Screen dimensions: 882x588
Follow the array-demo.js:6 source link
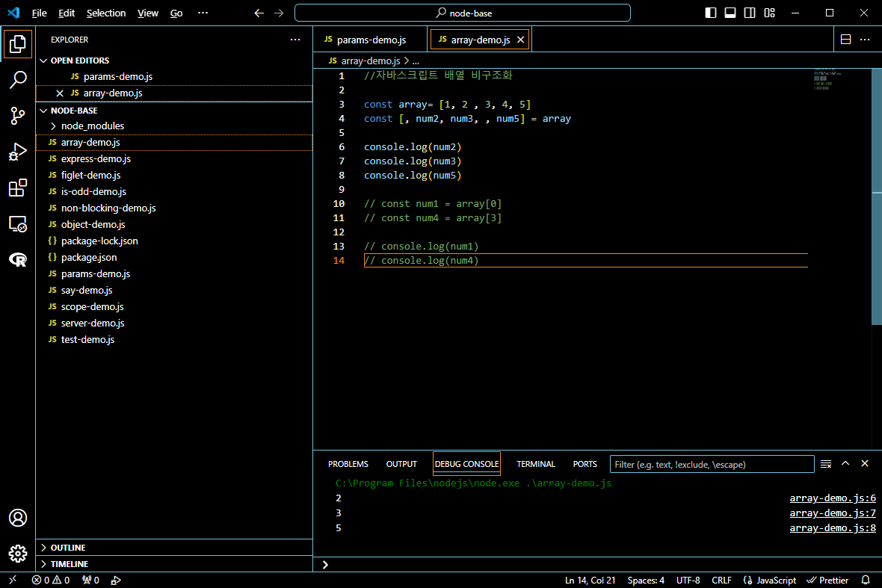point(833,498)
